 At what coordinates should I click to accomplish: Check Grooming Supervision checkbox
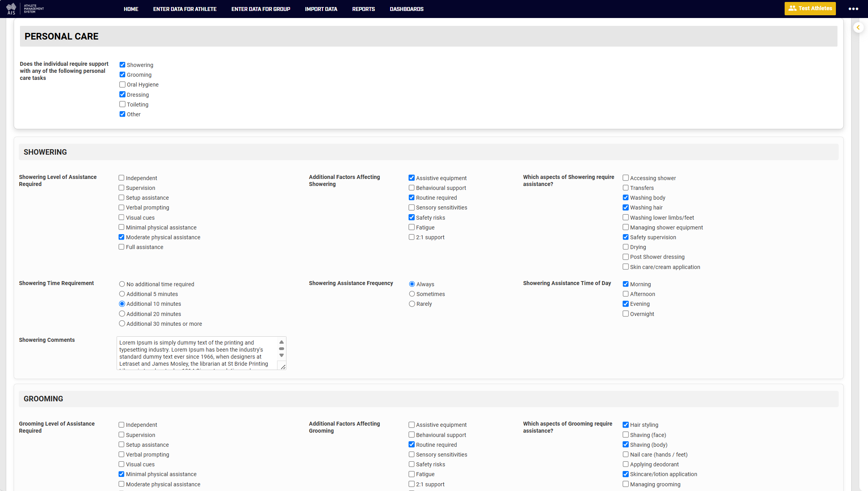point(121,435)
